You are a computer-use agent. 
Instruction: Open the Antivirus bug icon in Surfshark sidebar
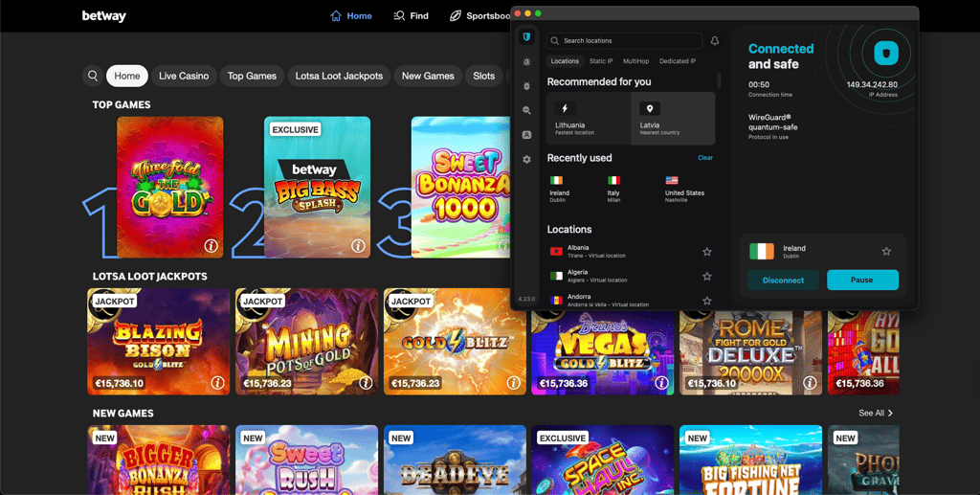[x=527, y=85]
